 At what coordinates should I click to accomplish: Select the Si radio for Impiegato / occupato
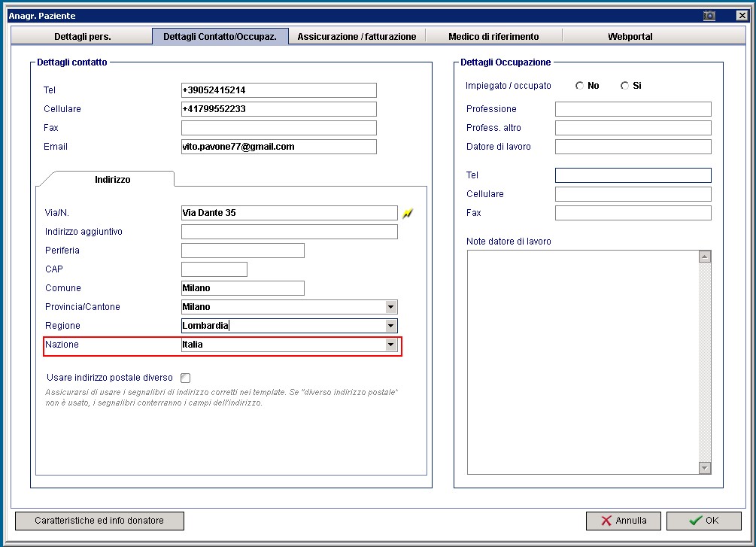point(625,85)
